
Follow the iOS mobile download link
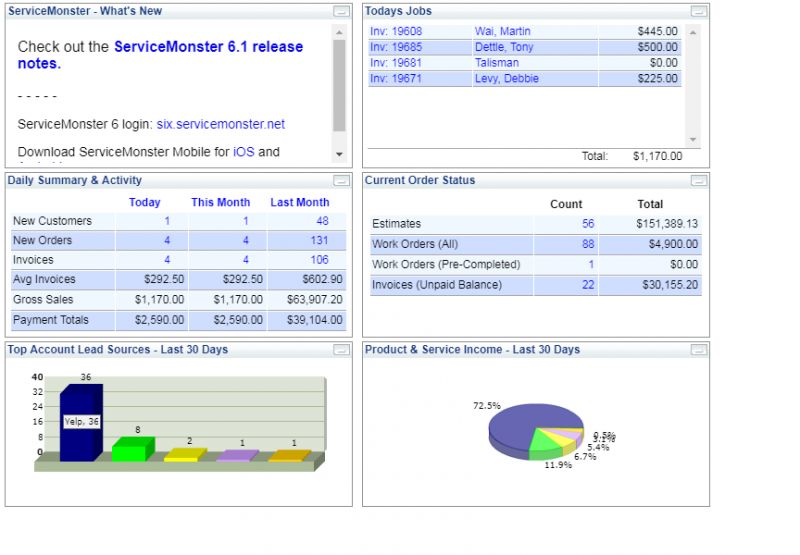point(243,152)
